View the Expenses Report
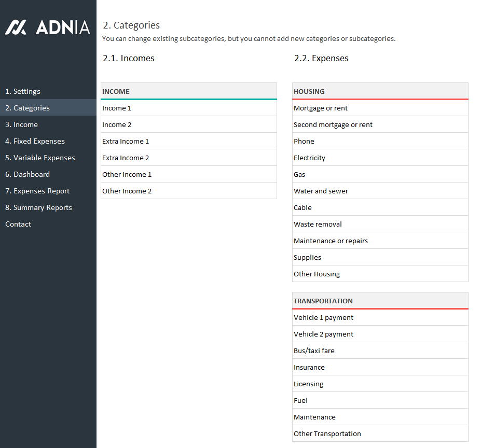Viewport: 495px width, 448px height. tap(37, 191)
